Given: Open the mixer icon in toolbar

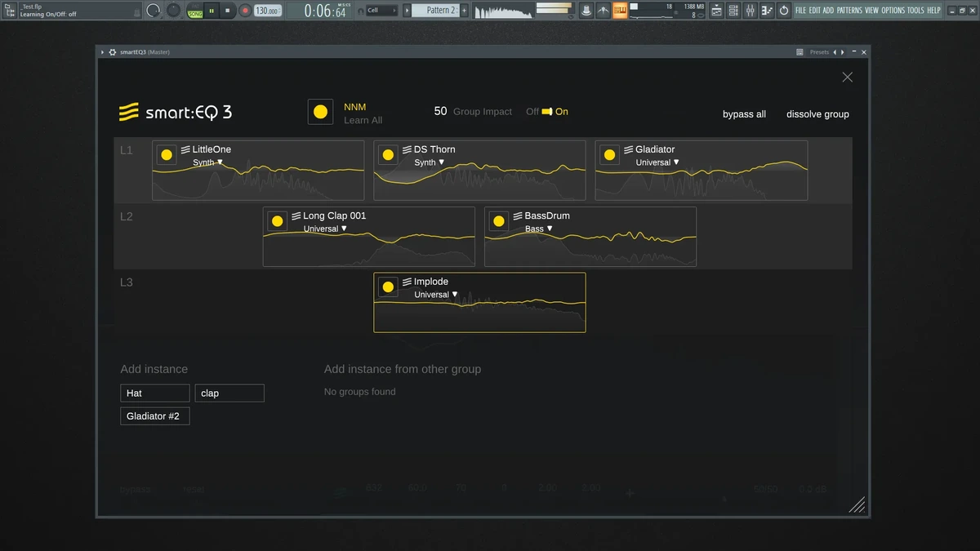Looking at the screenshot, I should click(750, 11).
